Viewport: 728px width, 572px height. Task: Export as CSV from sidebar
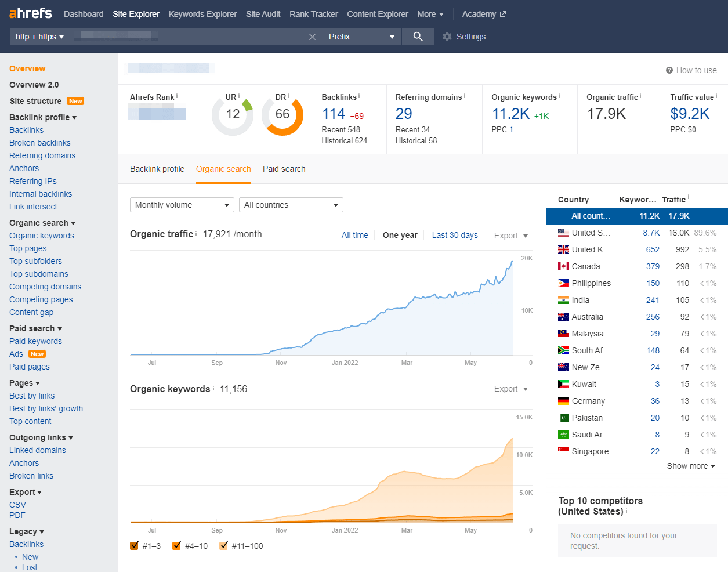point(17,505)
